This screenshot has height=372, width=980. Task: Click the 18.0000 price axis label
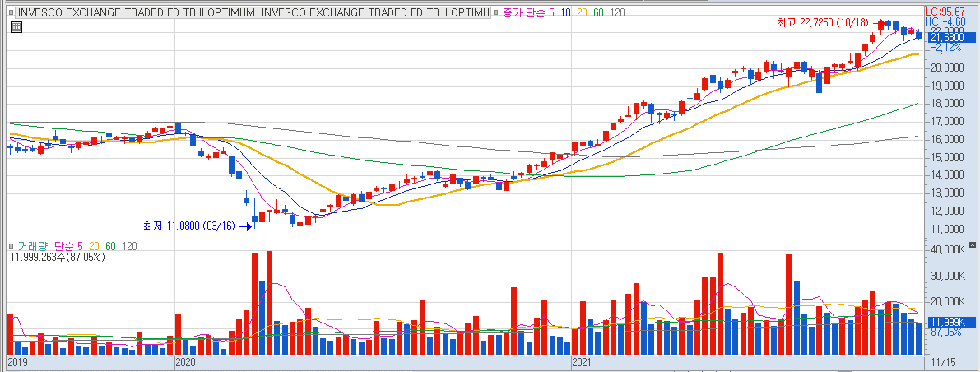pos(950,104)
